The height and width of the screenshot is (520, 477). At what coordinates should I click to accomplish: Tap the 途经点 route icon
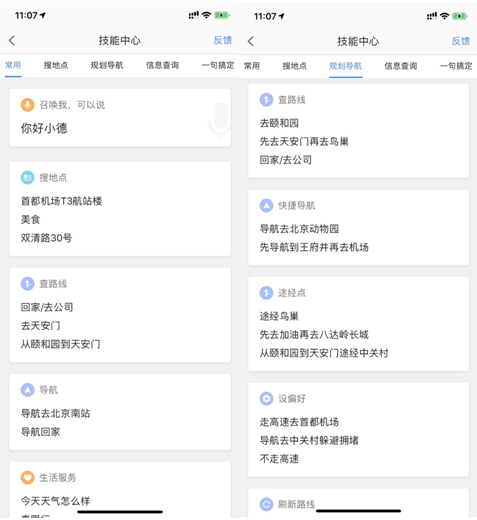(x=266, y=293)
